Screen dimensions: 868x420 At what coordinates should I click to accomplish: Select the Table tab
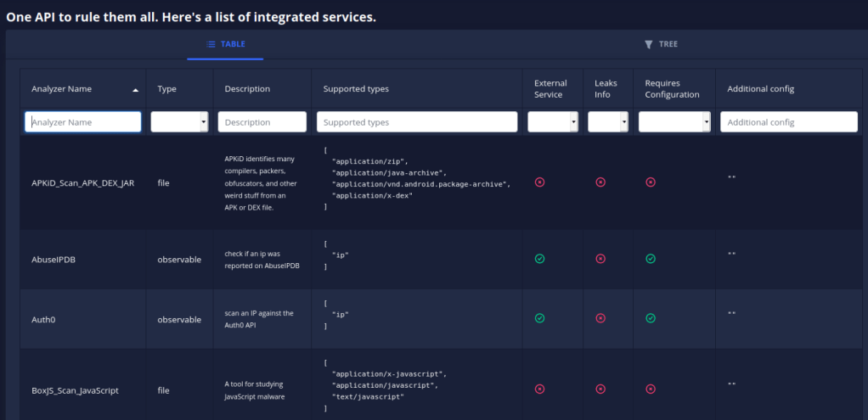coord(225,44)
